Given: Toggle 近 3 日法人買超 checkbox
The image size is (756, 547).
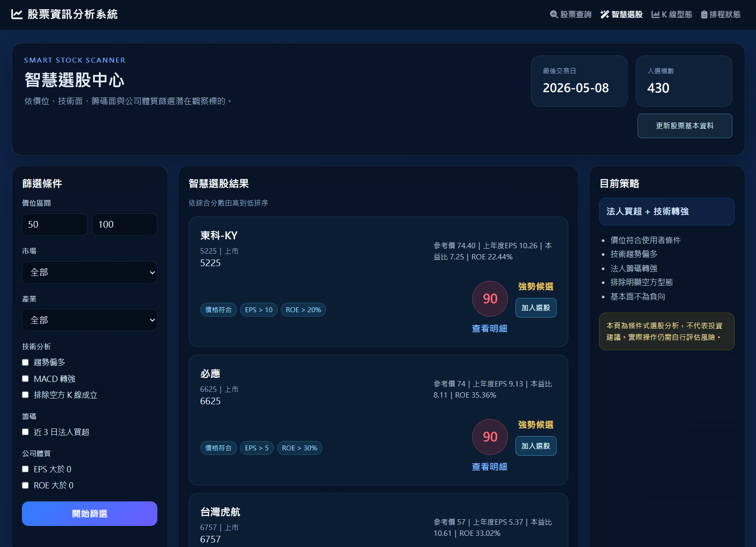Looking at the screenshot, I should (25, 432).
